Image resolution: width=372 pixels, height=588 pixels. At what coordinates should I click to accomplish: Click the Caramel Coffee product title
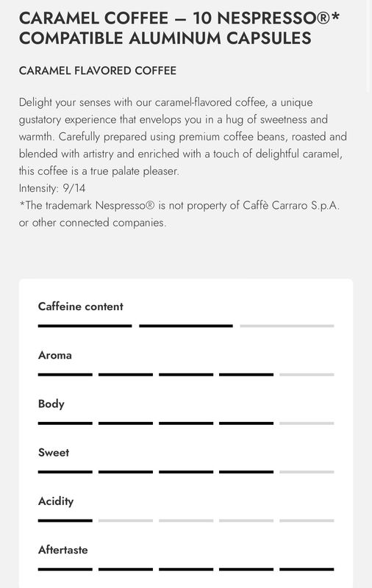point(179,28)
